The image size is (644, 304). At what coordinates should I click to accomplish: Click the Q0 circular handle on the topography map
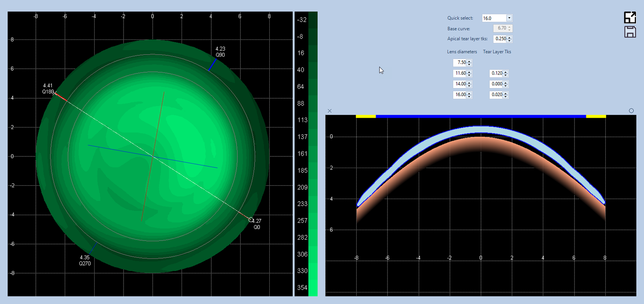tap(251, 220)
